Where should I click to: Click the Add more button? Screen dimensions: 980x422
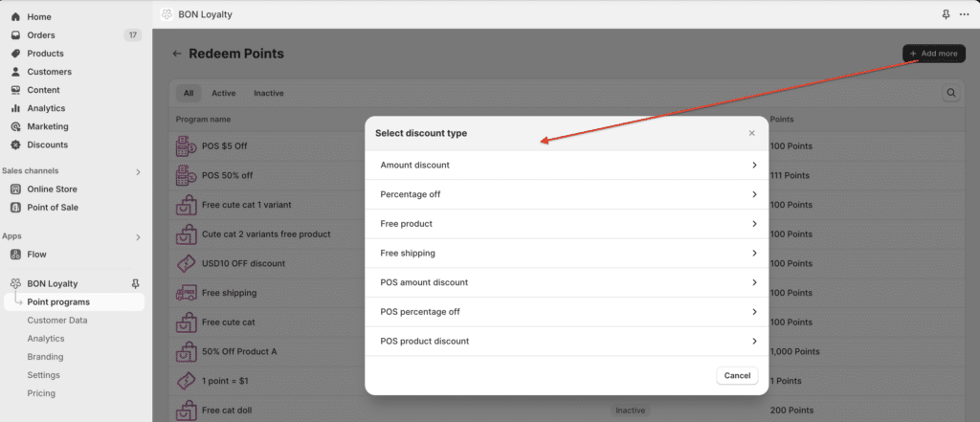tap(934, 54)
